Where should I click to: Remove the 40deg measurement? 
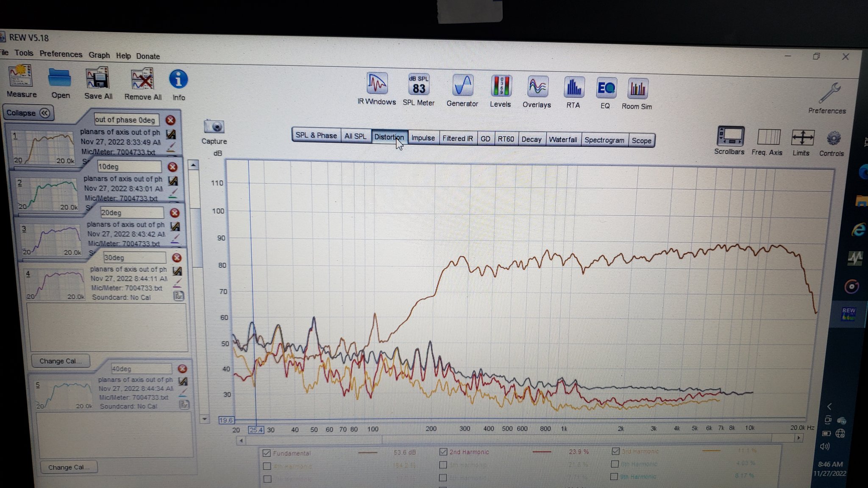[x=182, y=369]
